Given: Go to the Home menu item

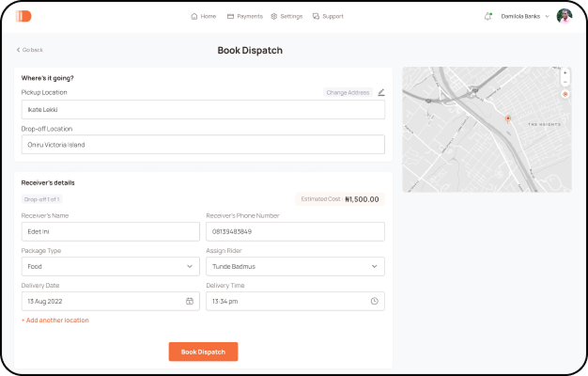Looking at the screenshot, I should [204, 16].
